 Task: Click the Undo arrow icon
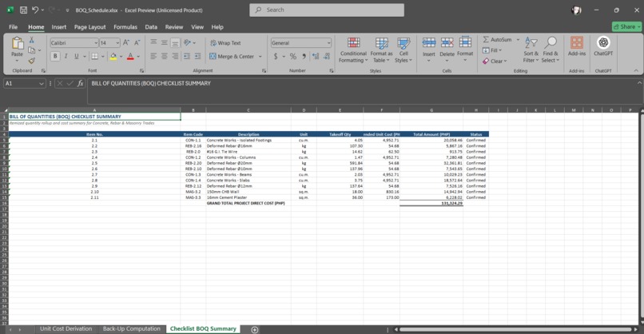point(35,10)
